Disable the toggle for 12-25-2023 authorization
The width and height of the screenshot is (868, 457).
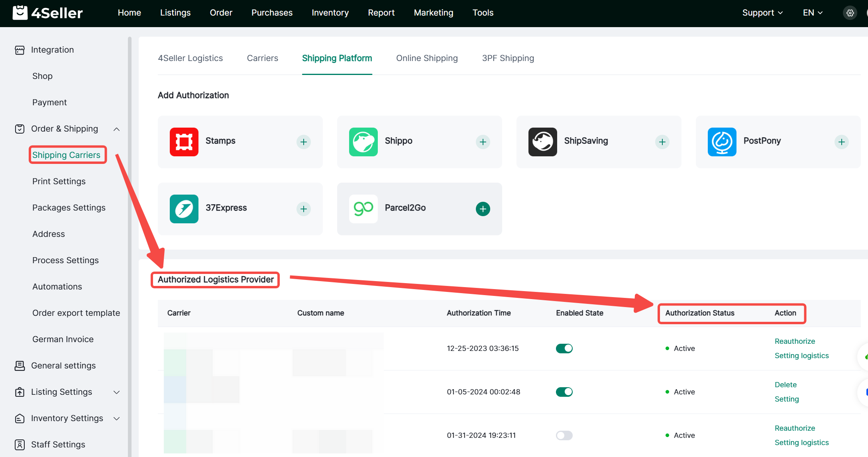(x=564, y=349)
